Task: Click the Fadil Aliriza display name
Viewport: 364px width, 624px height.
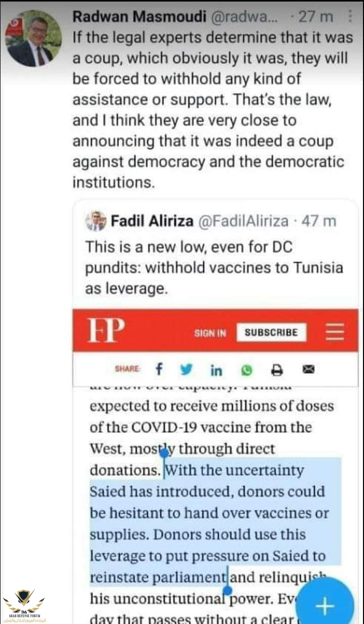Action: pyautogui.click(x=152, y=221)
